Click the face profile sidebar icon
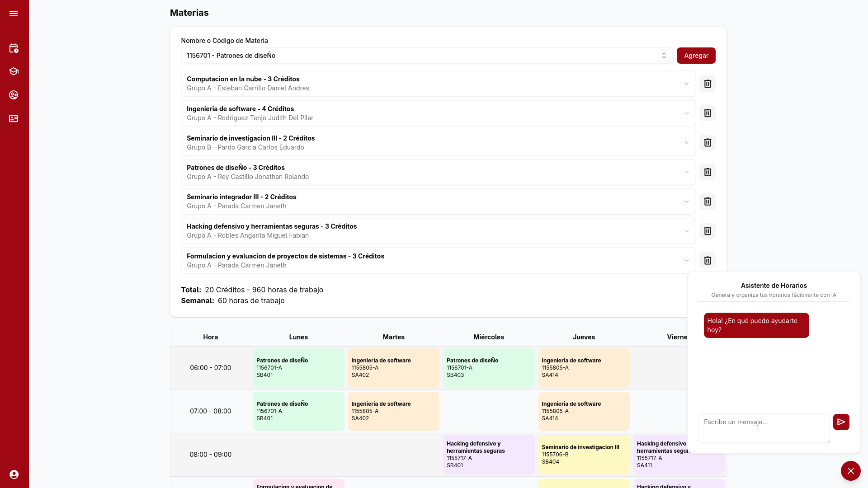This screenshot has width=868, height=488. point(14,95)
